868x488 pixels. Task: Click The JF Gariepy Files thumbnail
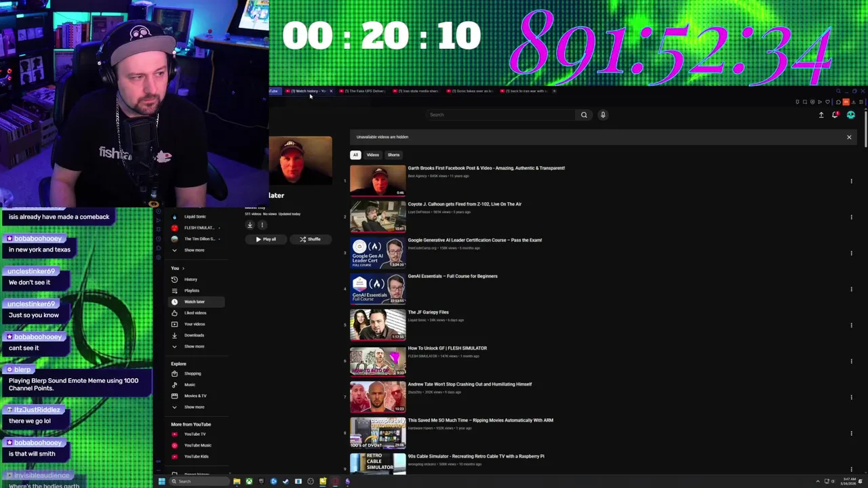click(x=378, y=325)
